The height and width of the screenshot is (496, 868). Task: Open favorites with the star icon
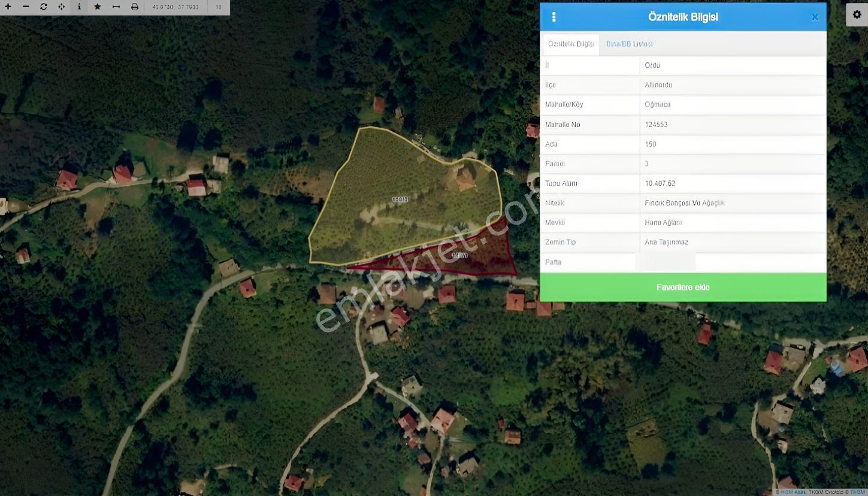98,7
